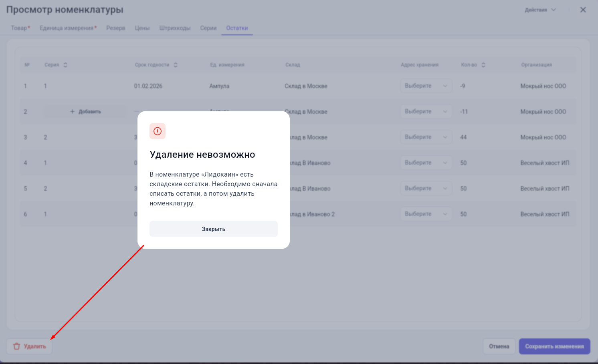Image resolution: width=598 pixels, height=364 pixels.
Task: Click quantity 50 in row 5
Action: pyautogui.click(x=463, y=189)
